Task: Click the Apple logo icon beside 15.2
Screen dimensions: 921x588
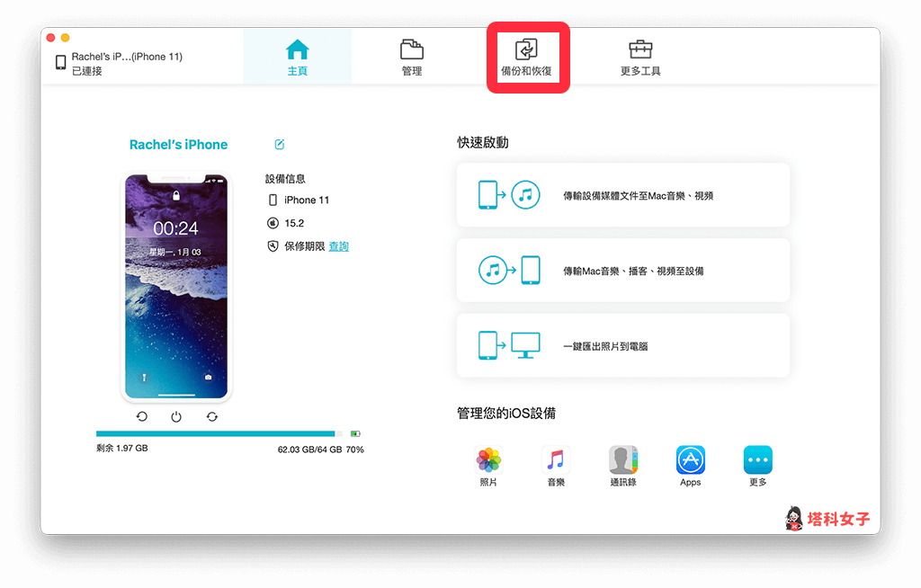Action: click(273, 223)
